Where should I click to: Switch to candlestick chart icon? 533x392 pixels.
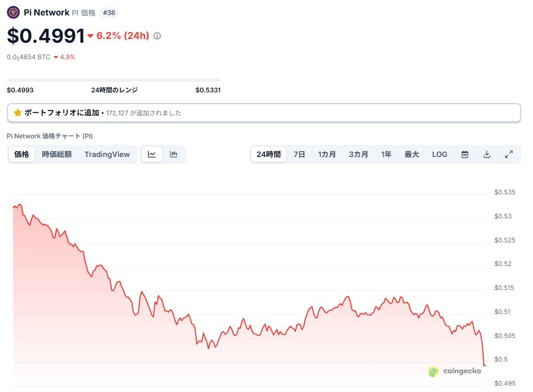coord(174,154)
